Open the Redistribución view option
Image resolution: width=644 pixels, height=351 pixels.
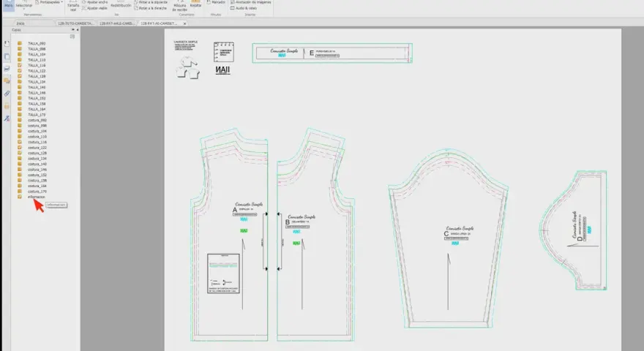(x=121, y=4)
